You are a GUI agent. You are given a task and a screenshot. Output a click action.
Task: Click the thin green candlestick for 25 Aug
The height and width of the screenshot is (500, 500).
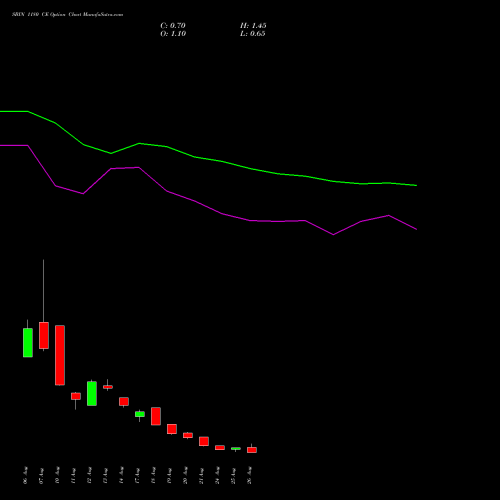coord(236,449)
